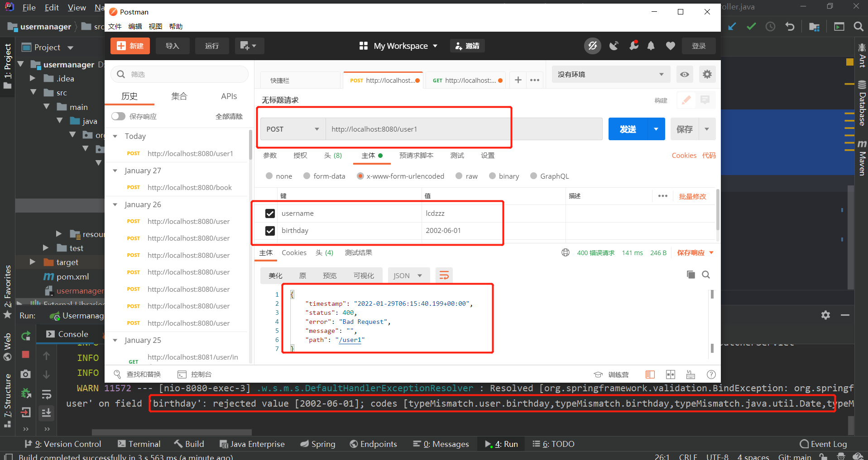
Task: Click the satellite capture requests icon in Postman
Action: [x=614, y=46]
